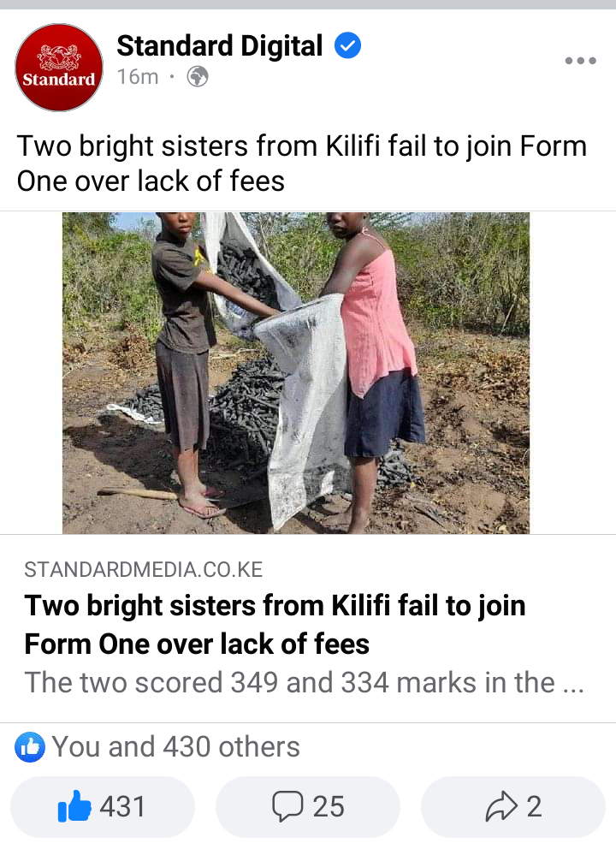This screenshot has width=616, height=849.
Task: Click the speech bubble comment icon
Action: 287,806
